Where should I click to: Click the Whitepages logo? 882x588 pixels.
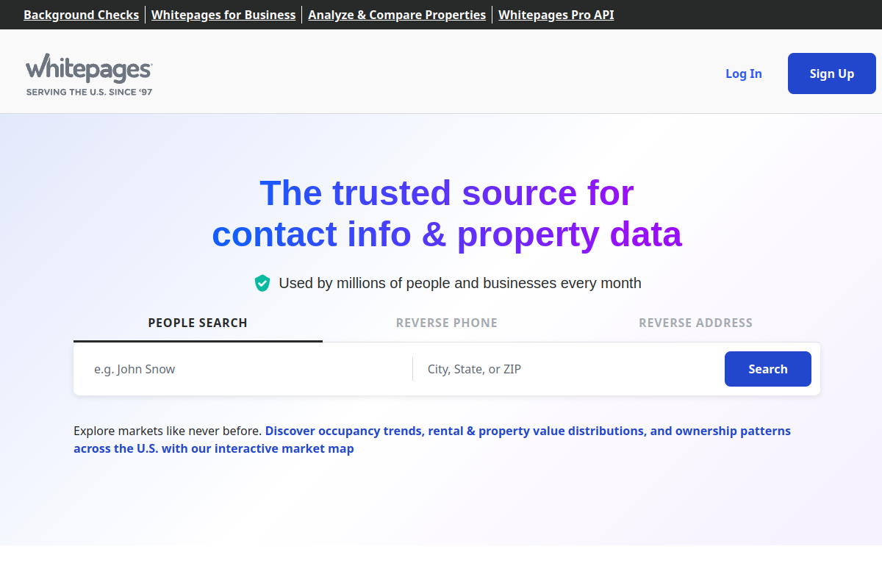point(89,74)
